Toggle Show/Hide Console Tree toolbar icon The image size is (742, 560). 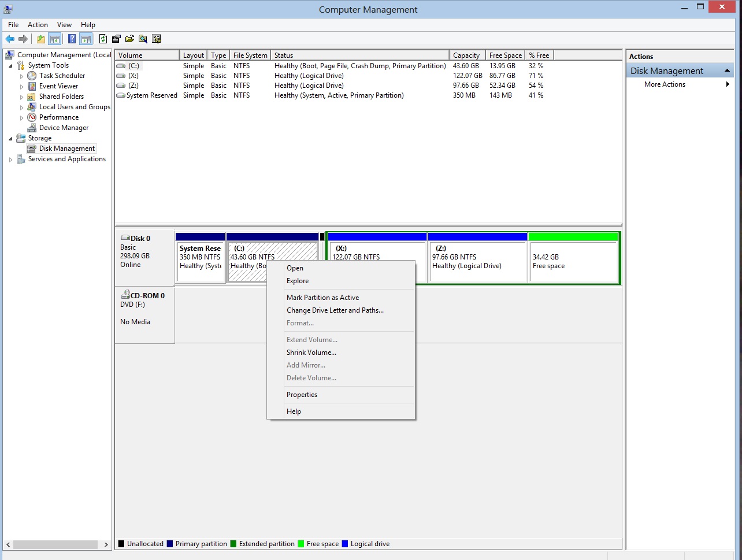(x=55, y=39)
